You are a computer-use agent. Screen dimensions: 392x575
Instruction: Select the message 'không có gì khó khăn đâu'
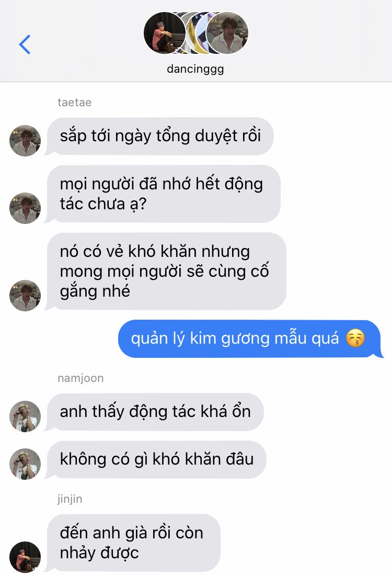click(156, 459)
